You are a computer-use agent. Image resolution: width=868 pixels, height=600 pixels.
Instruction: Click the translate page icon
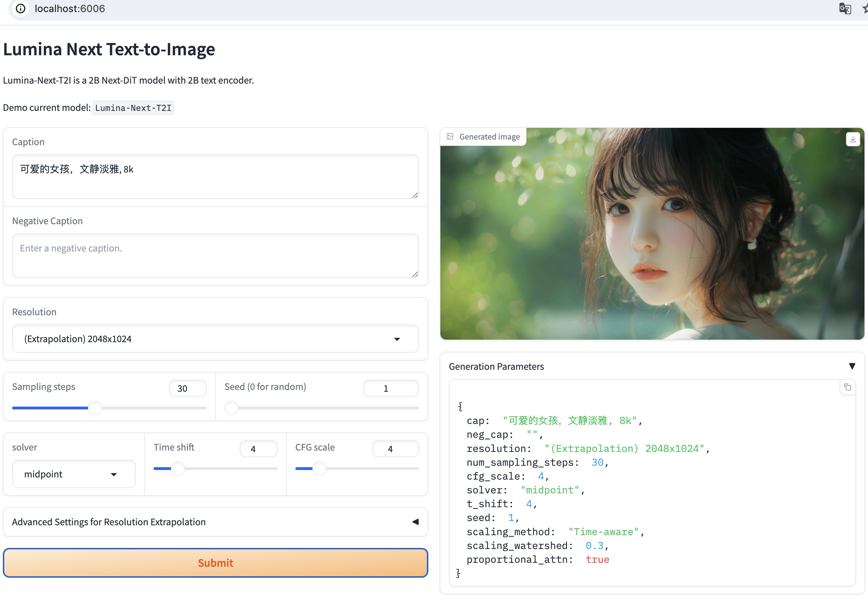tap(845, 8)
